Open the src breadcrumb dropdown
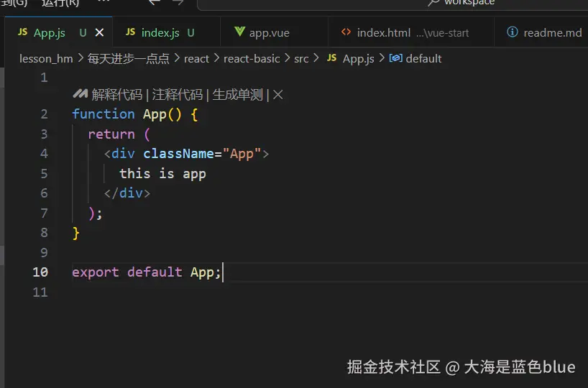The image size is (588, 388). point(301,58)
